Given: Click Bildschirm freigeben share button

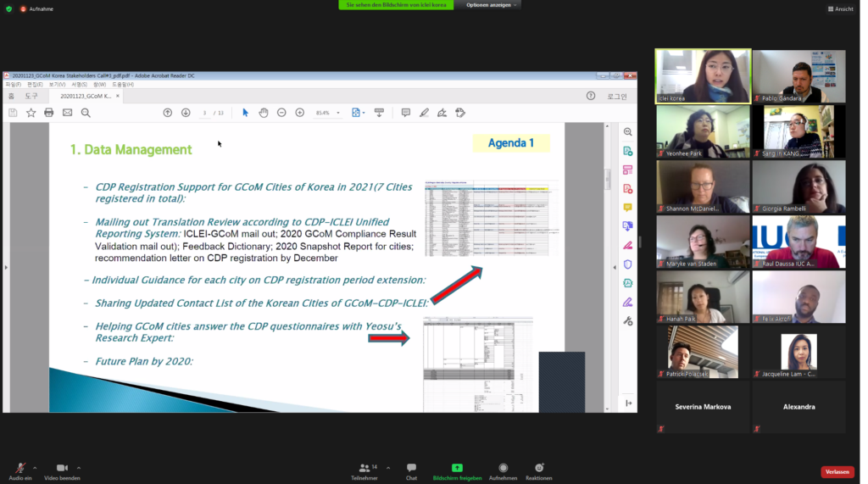Looking at the screenshot, I should (x=457, y=471).
